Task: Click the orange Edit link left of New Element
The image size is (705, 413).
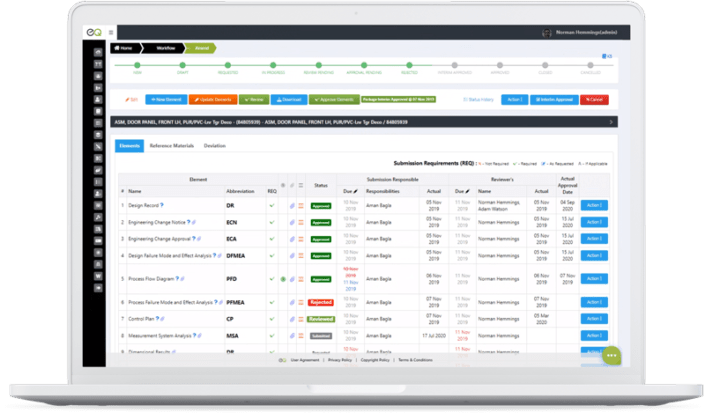Action: (x=131, y=99)
